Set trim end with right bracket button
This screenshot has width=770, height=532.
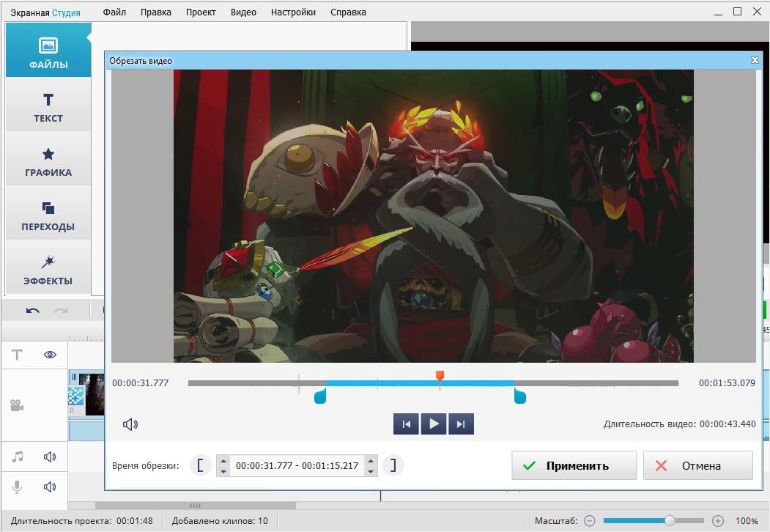393,465
